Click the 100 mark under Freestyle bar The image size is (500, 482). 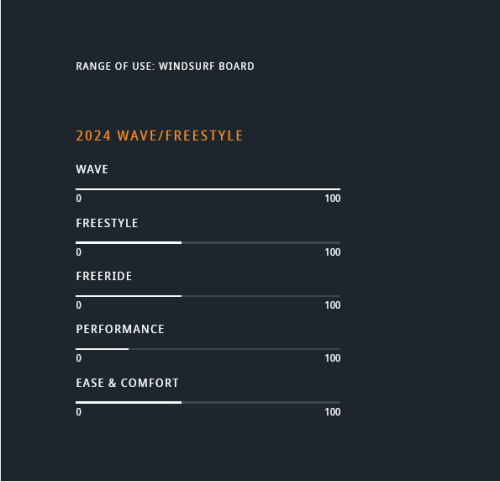[333, 252]
